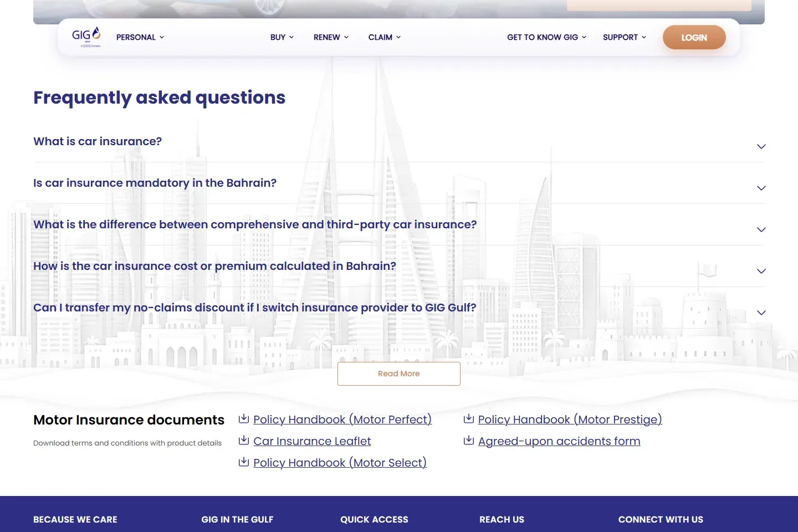Expand the 'What is car insurance?' chevron
This screenshot has width=798, height=532.
tap(761, 146)
